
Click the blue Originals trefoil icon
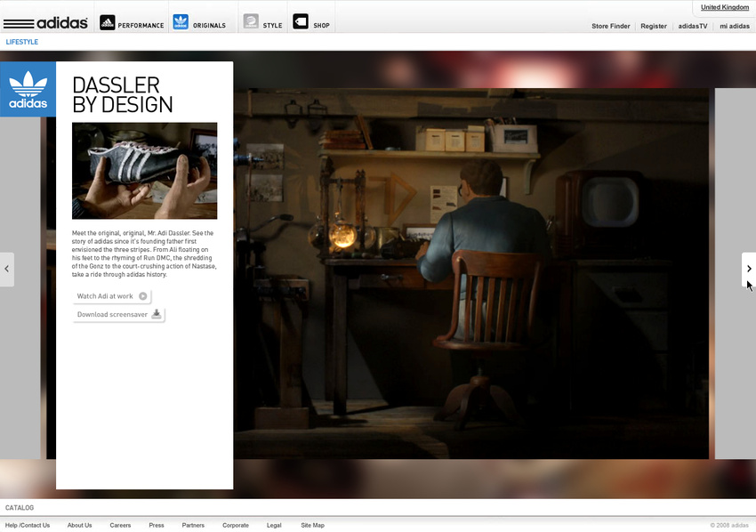181,21
